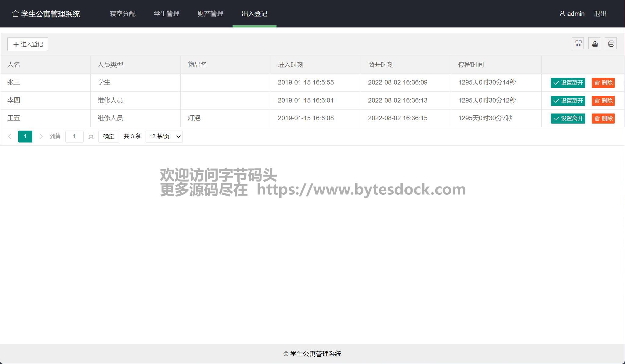Set departure for 李四
This screenshot has height=364, width=625.
tap(568, 101)
